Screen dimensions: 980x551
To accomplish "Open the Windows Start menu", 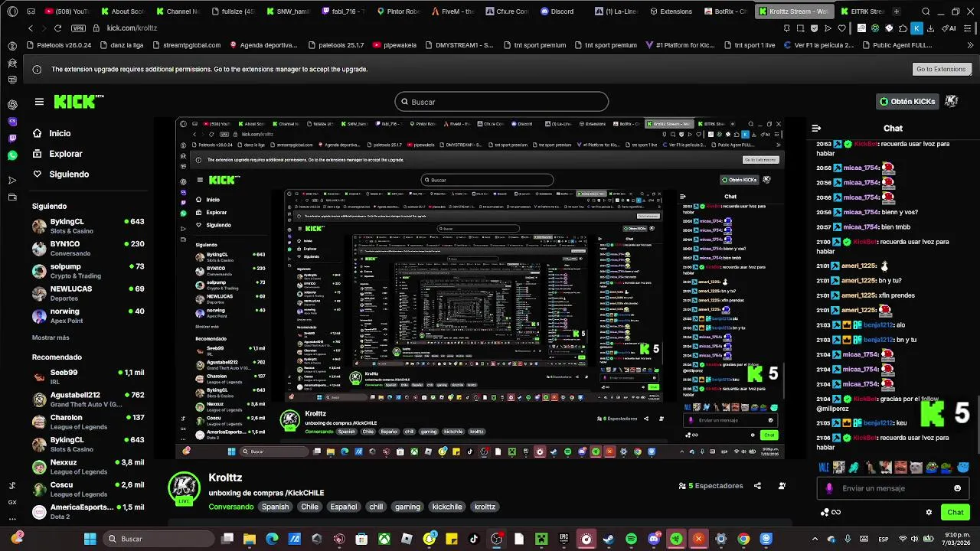I will pos(90,539).
